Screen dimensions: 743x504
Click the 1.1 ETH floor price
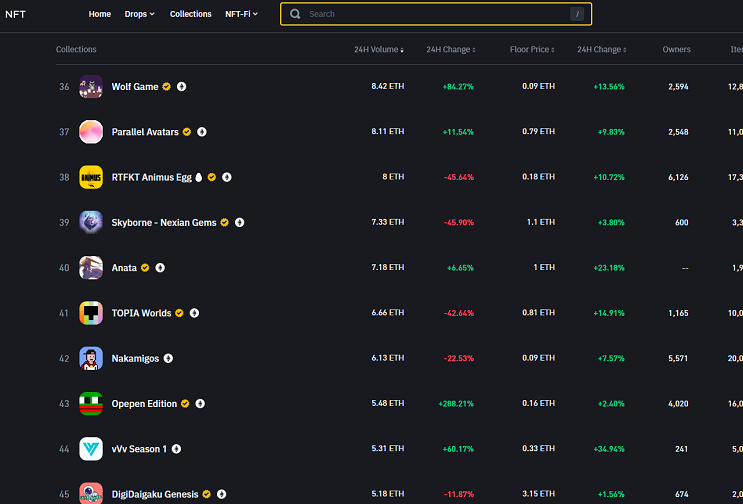(x=541, y=222)
